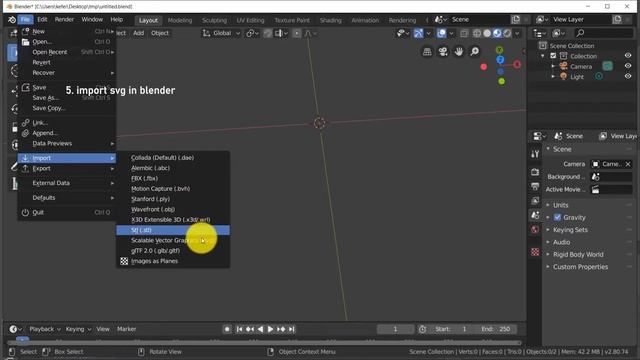Toggle the Gravity checkbox

[x=557, y=218]
